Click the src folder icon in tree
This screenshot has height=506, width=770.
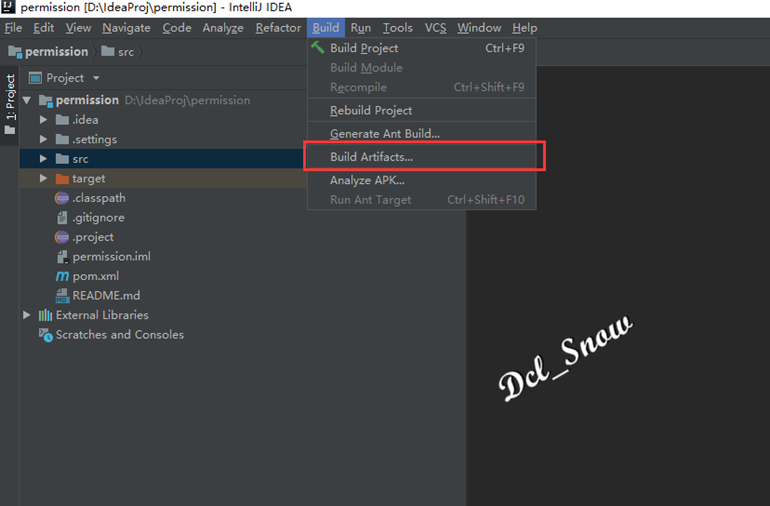click(x=62, y=159)
